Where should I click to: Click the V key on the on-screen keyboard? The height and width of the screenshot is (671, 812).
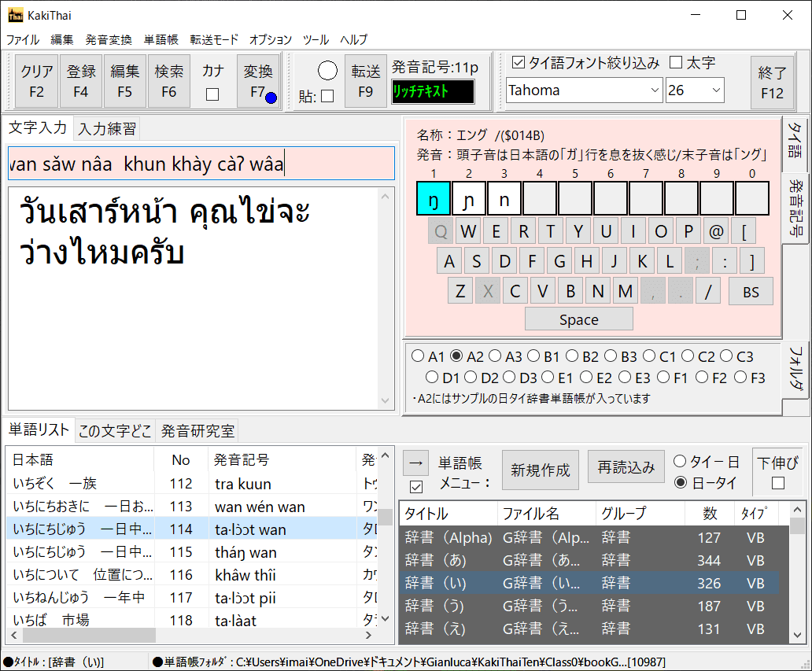click(x=543, y=292)
